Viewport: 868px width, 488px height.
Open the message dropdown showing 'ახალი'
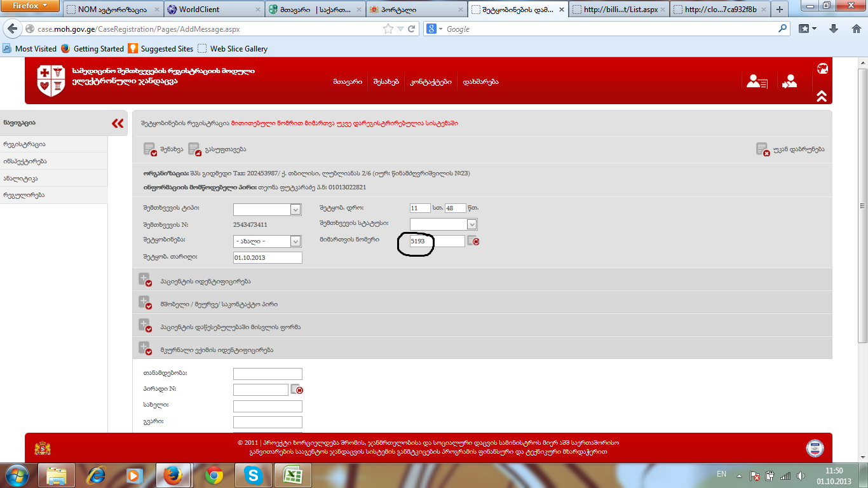[x=295, y=241]
